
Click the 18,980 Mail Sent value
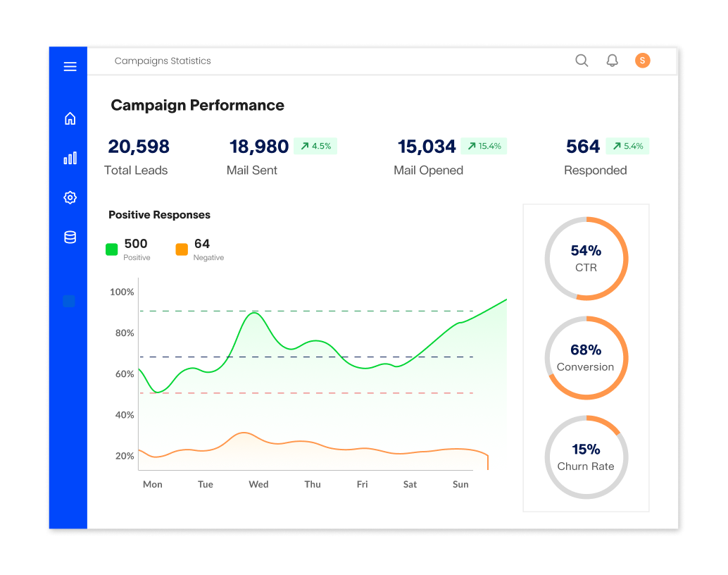(259, 147)
